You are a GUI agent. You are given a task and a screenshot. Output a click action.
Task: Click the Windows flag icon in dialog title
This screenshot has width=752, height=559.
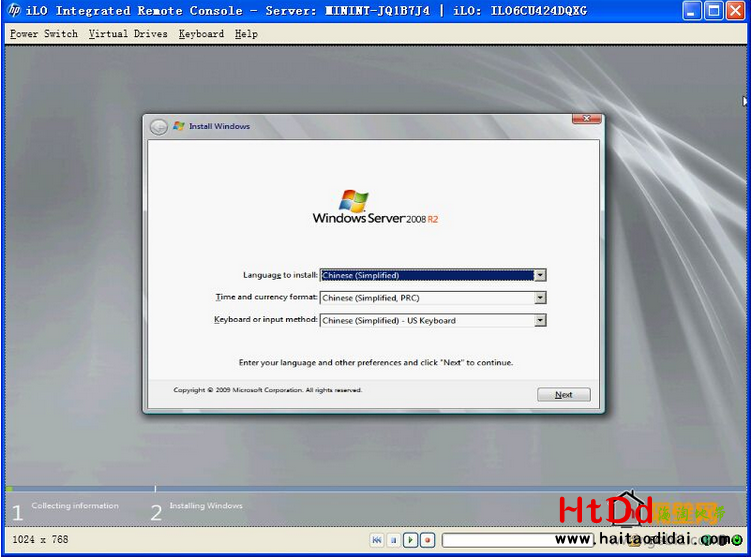pos(179,126)
